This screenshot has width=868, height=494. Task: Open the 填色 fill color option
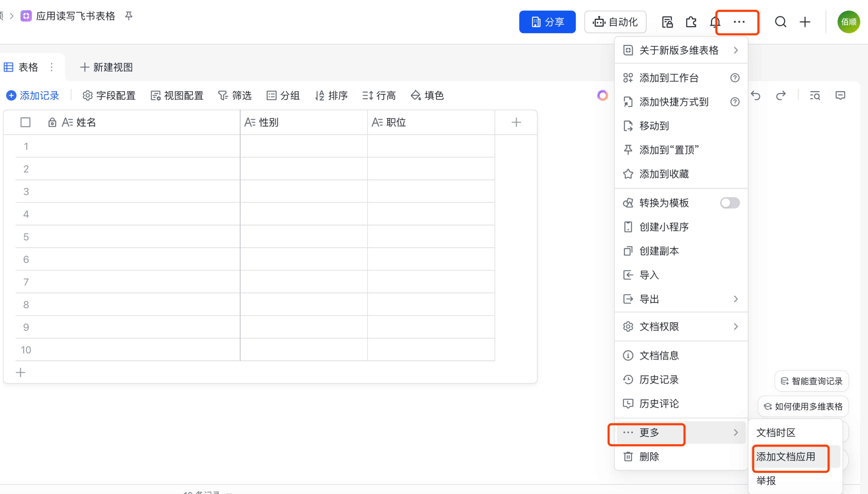pyautogui.click(x=427, y=96)
